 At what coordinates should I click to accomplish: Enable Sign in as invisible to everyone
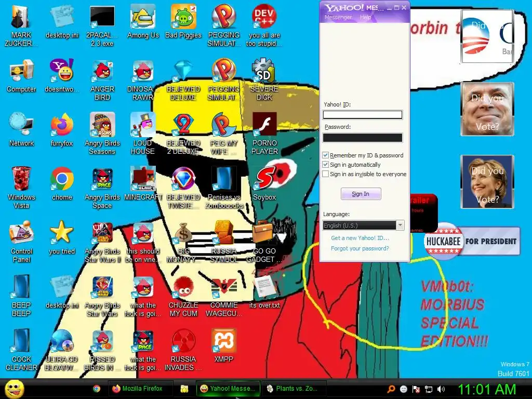[x=325, y=174]
